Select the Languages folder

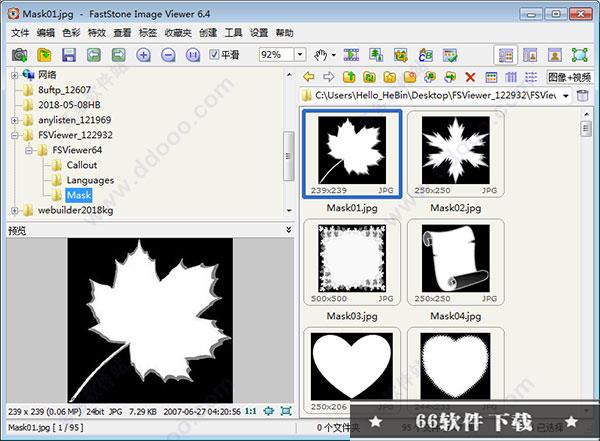click(x=90, y=180)
